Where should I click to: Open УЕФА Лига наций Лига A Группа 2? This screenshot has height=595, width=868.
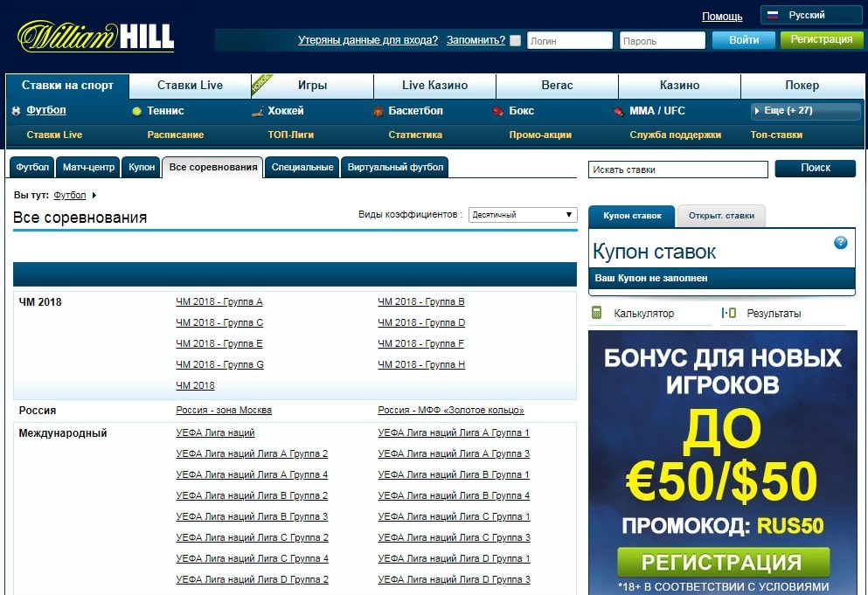tap(252, 453)
